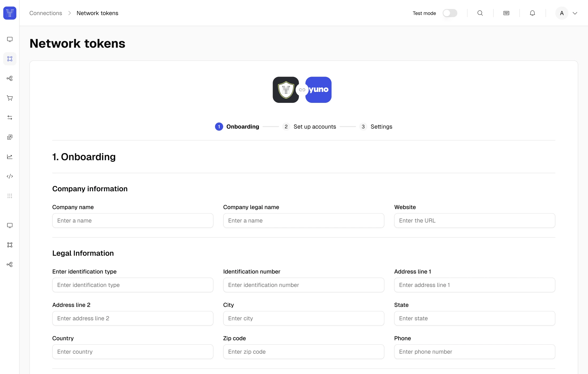588x374 pixels.
Task: Click the Yuno dotted logo in sidebar
Action: pos(10,13)
